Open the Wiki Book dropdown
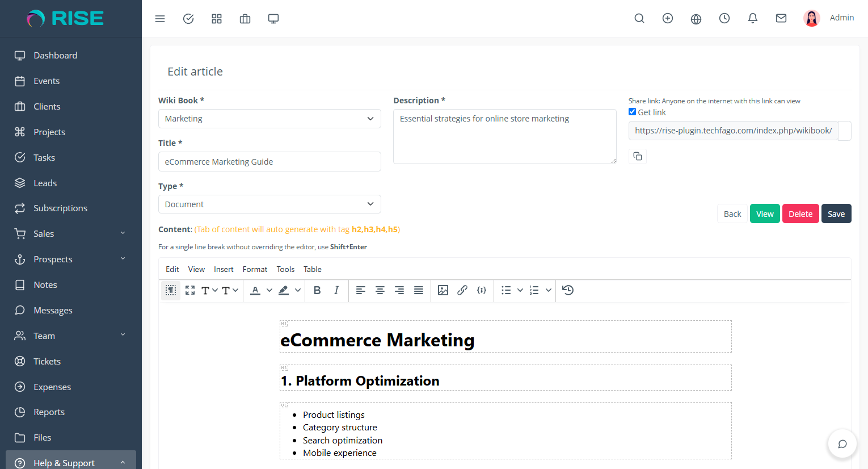The image size is (868, 469). [x=269, y=118]
